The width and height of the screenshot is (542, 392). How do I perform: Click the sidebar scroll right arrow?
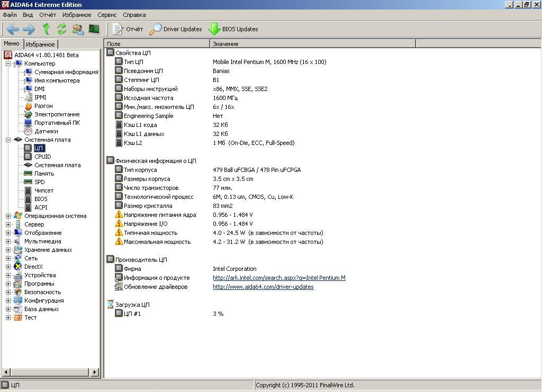tap(95, 372)
